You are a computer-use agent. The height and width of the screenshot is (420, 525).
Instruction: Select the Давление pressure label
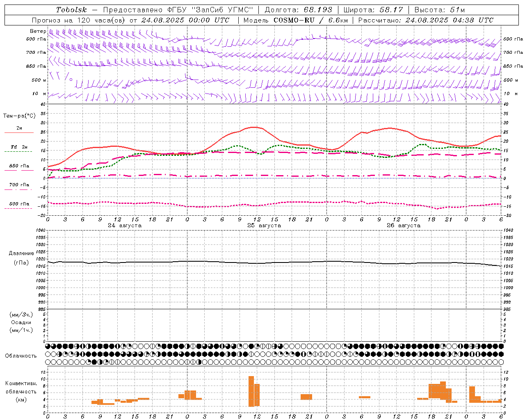[x=21, y=253]
